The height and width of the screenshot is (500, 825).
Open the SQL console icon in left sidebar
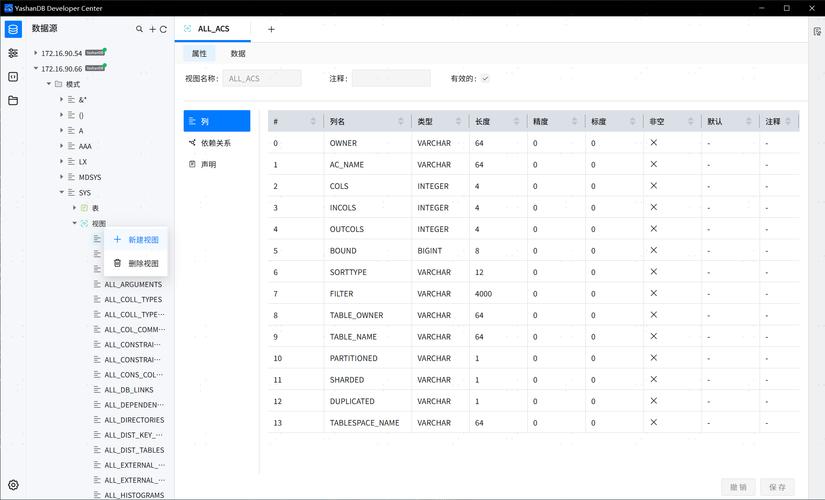[x=13, y=77]
